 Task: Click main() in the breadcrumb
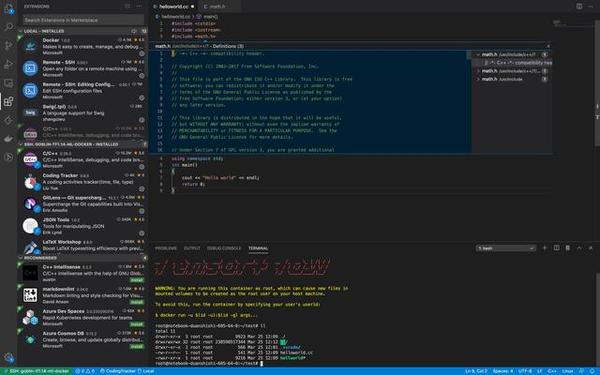[209, 17]
